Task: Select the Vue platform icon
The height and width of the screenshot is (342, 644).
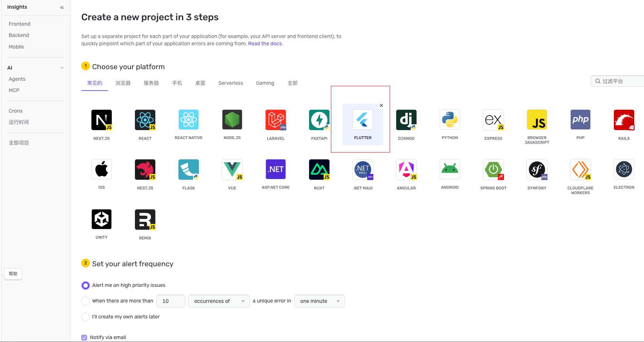Action: pyautogui.click(x=232, y=170)
